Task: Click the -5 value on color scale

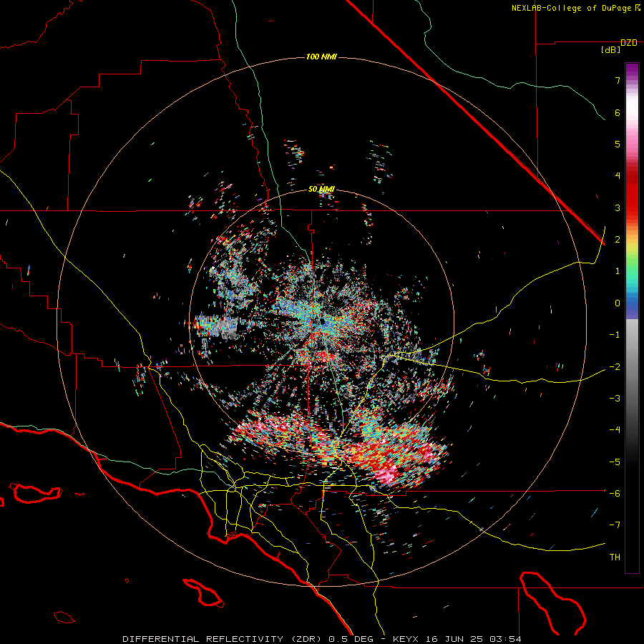Action: 615,462
